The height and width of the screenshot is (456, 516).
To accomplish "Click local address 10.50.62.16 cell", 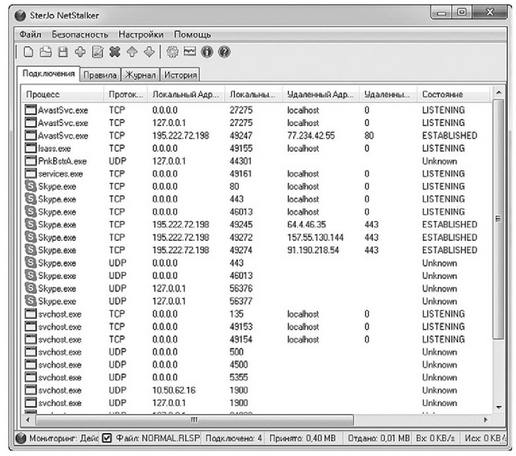I will [174, 390].
